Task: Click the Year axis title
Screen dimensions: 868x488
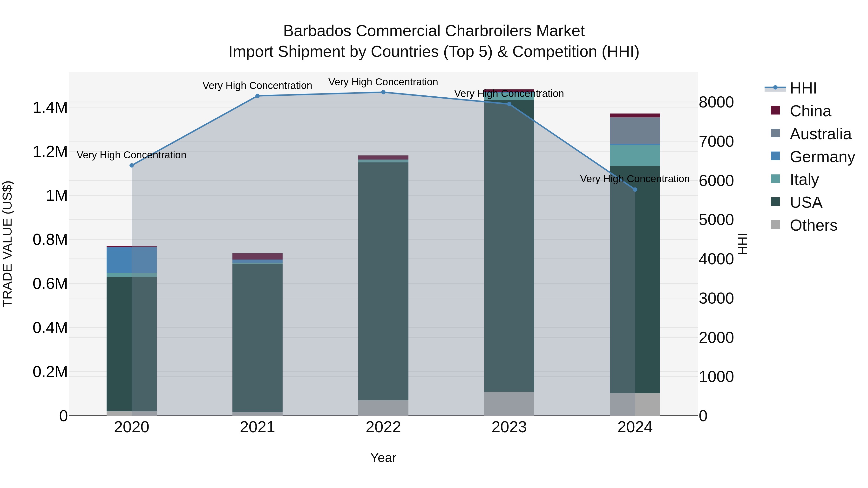Action: [383, 458]
